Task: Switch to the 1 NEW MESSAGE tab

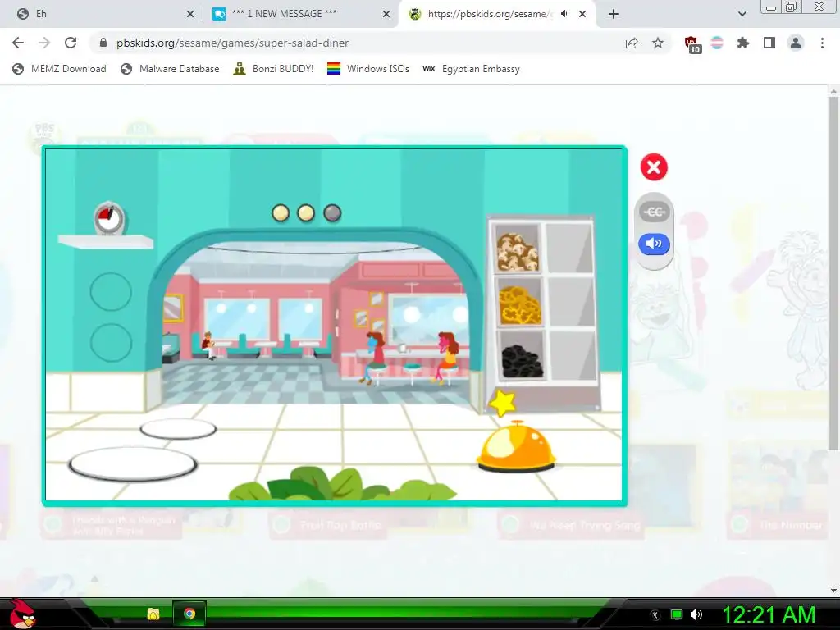Action: 301,14
